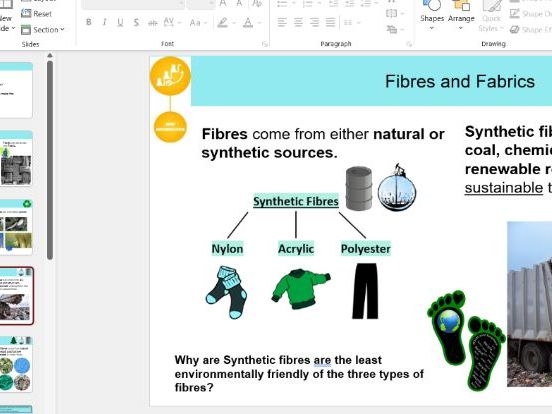Select the Acrylic label

coord(296,249)
